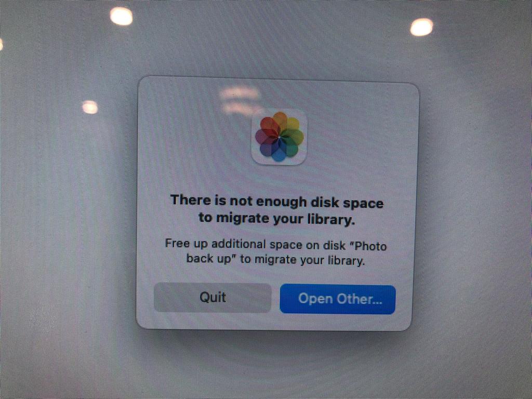The image size is (532, 399).
Task: Choose another library with Open Other...
Action: pyautogui.click(x=338, y=299)
